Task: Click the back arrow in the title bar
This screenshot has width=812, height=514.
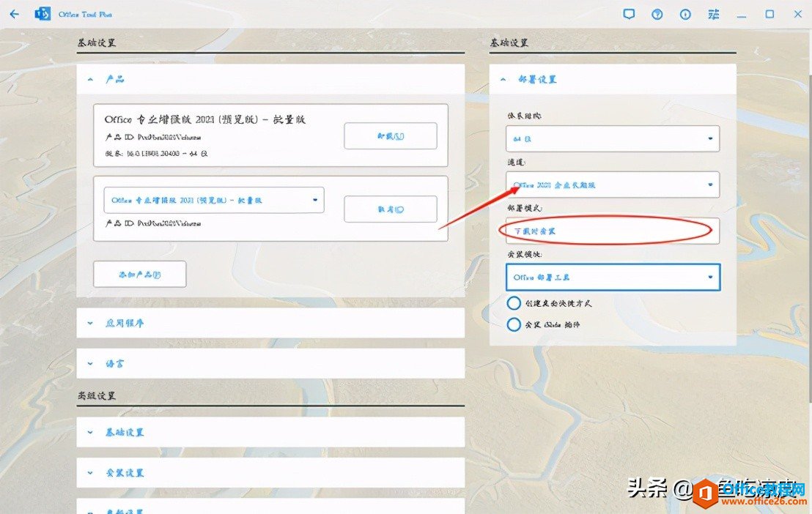Action: coord(14,13)
